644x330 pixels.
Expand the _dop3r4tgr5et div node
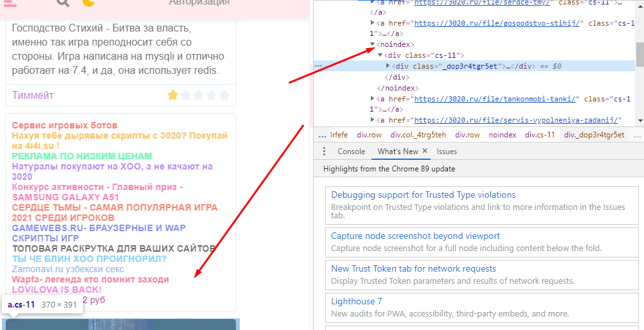(388, 66)
